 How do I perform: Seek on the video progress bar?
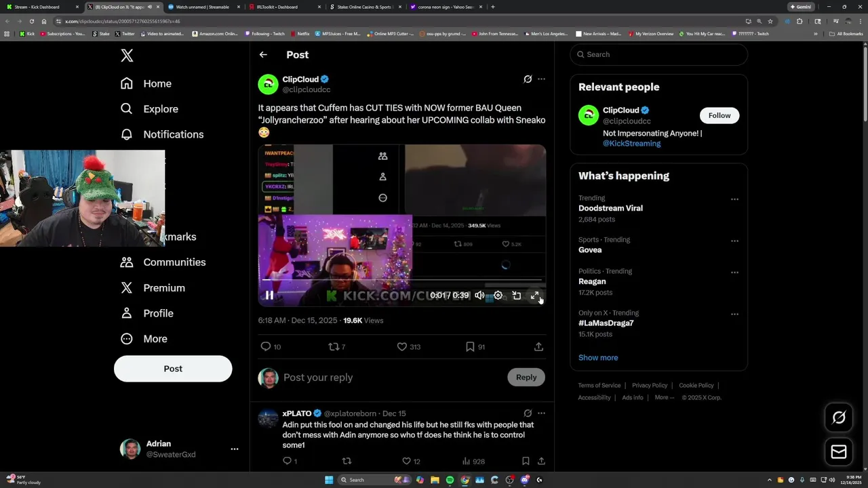[x=402, y=279]
